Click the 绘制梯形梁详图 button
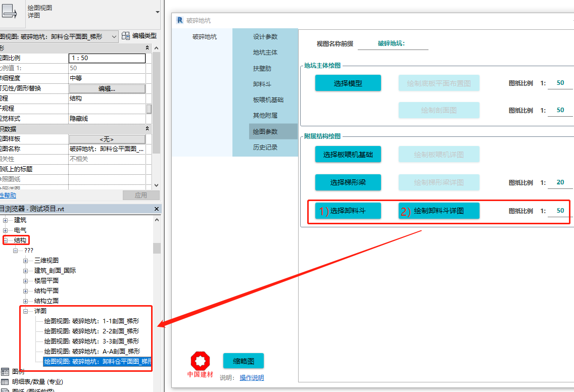 click(439, 182)
